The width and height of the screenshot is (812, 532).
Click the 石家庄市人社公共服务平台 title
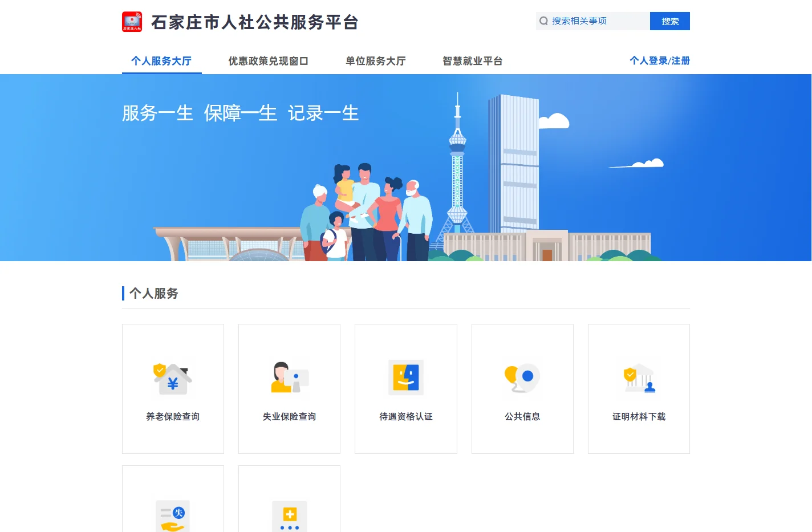point(255,22)
